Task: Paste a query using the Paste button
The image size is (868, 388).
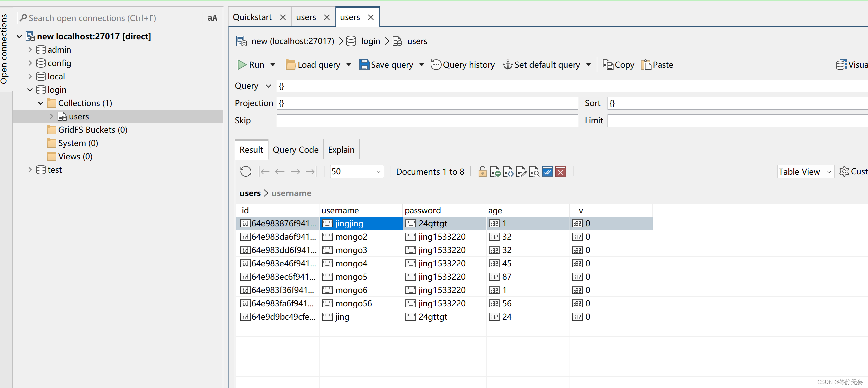Action: click(657, 65)
